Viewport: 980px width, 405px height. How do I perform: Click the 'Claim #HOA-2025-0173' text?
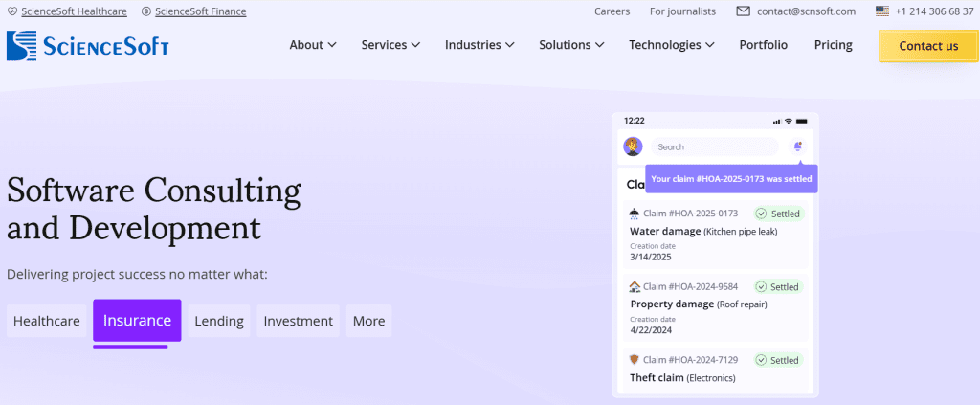pos(691,214)
